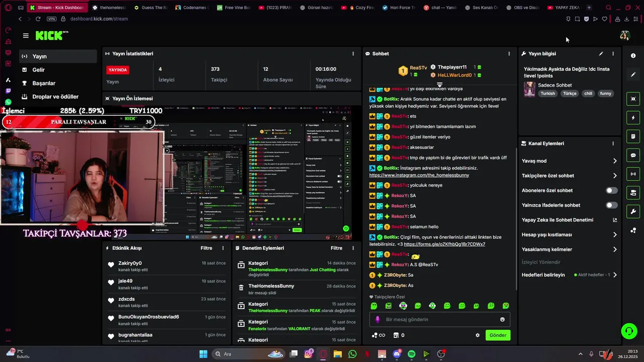The height and width of the screenshot is (362, 644).
Task: Toggle the notes widget icon in right rail
Action: [x=633, y=136]
